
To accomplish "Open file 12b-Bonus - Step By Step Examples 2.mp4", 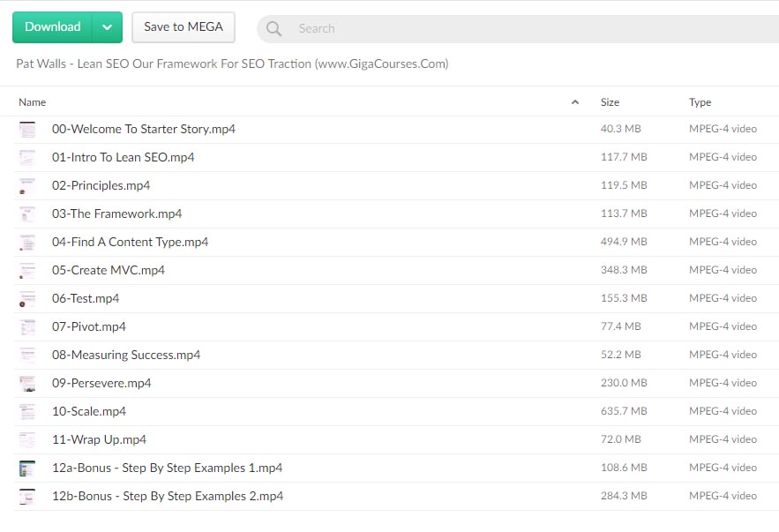I will (x=168, y=497).
